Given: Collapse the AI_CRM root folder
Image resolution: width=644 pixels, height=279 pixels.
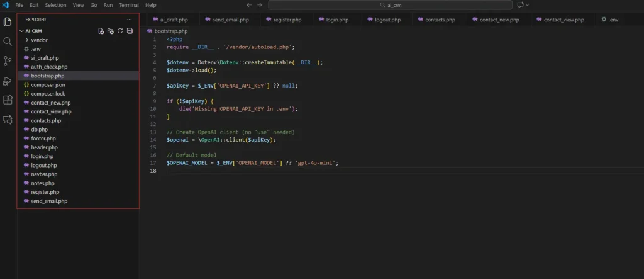Looking at the screenshot, I should (x=22, y=31).
